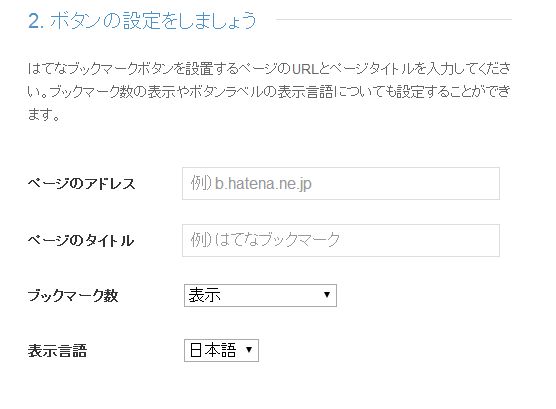Click the placeholder text 例) はてなブックマーク
The width and height of the screenshot is (556, 409).
(x=265, y=240)
